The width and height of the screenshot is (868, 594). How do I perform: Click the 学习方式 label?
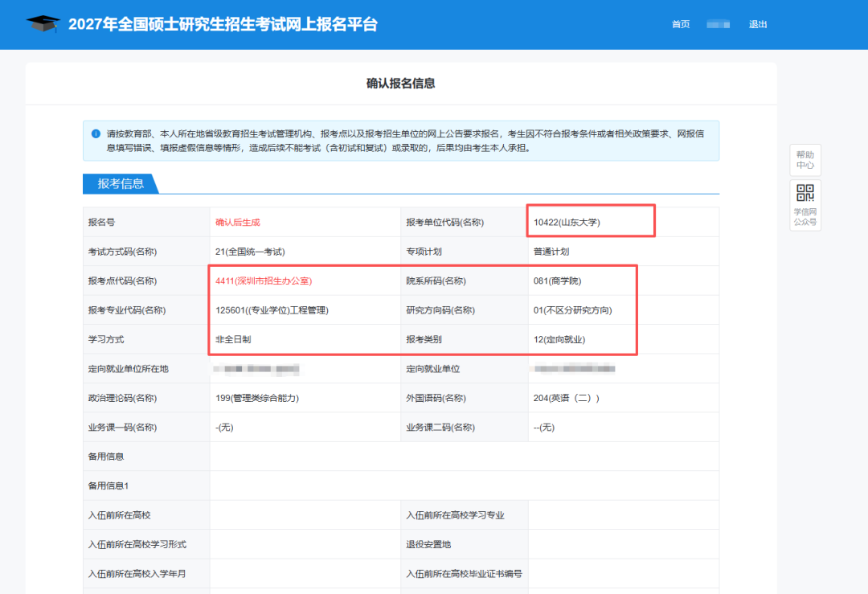pos(106,340)
